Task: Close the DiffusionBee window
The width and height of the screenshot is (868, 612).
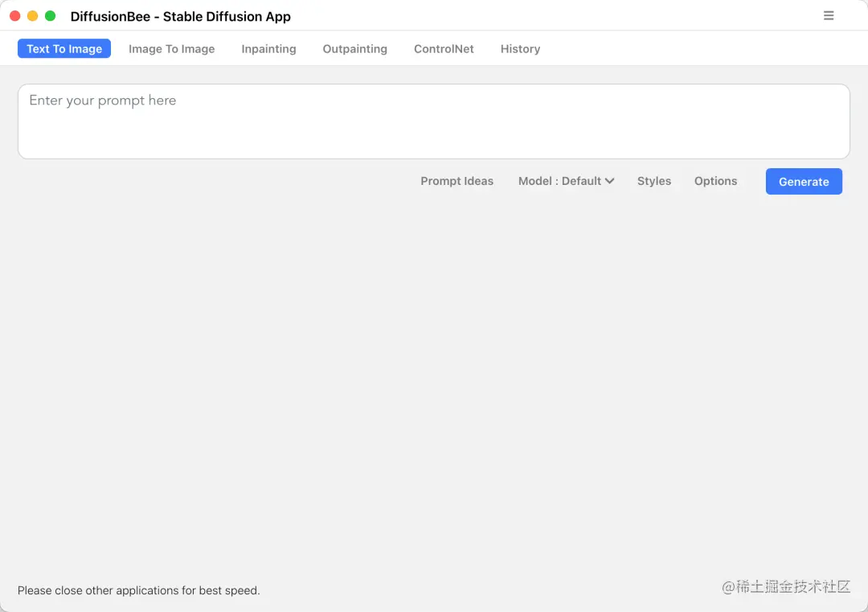Action: point(15,16)
